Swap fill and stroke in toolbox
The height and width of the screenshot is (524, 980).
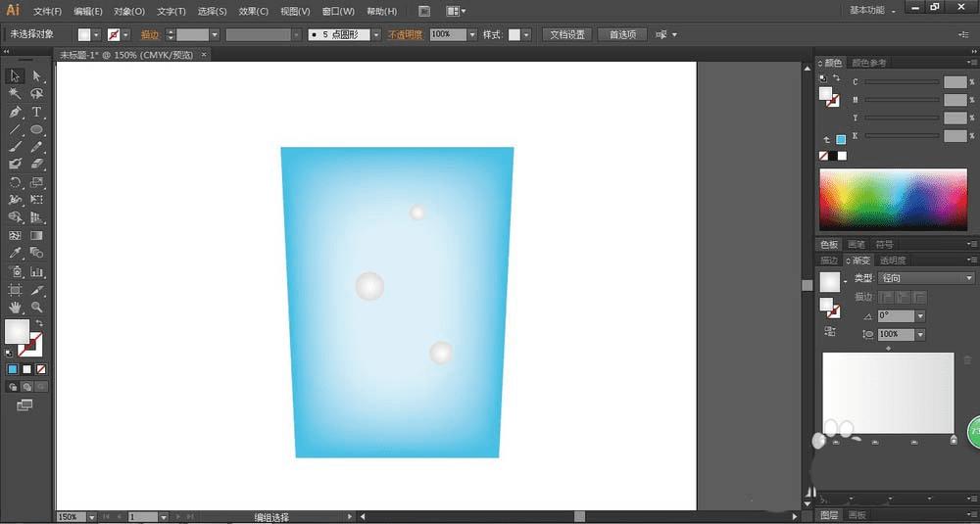[x=39, y=323]
